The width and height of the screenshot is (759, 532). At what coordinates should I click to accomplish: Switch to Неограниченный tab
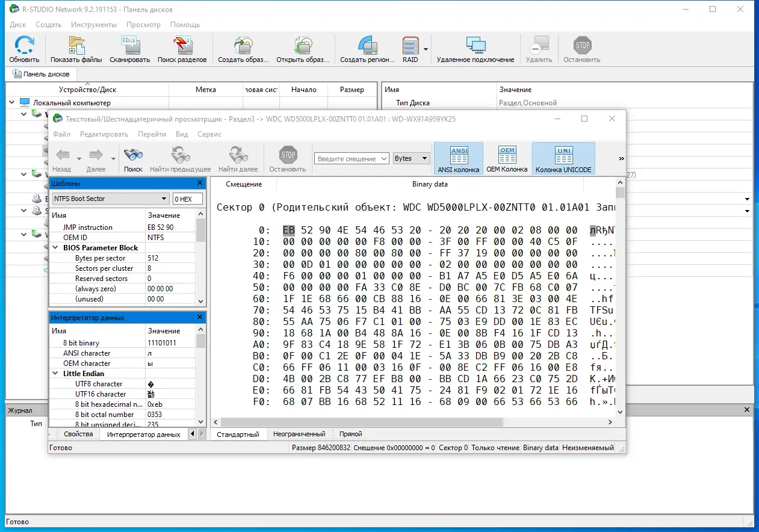pyautogui.click(x=299, y=434)
